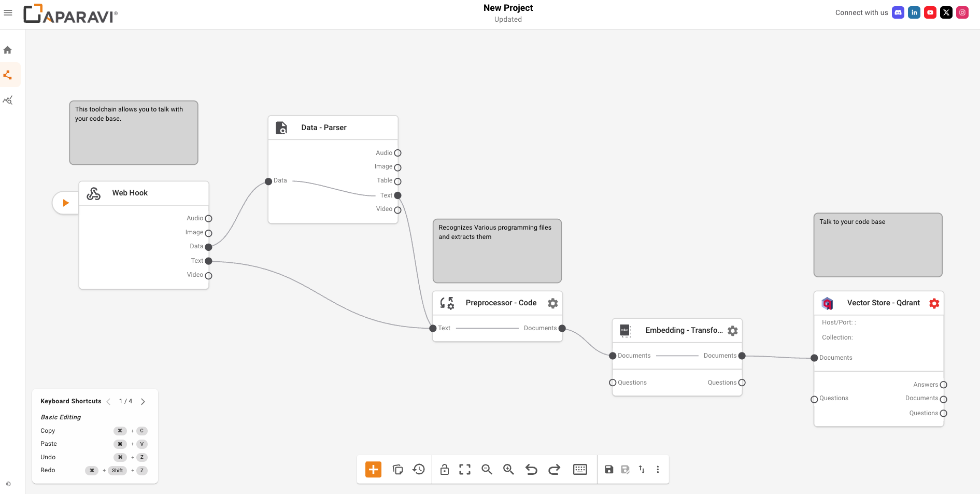Toggle the canvas lock icon

pyautogui.click(x=444, y=470)
